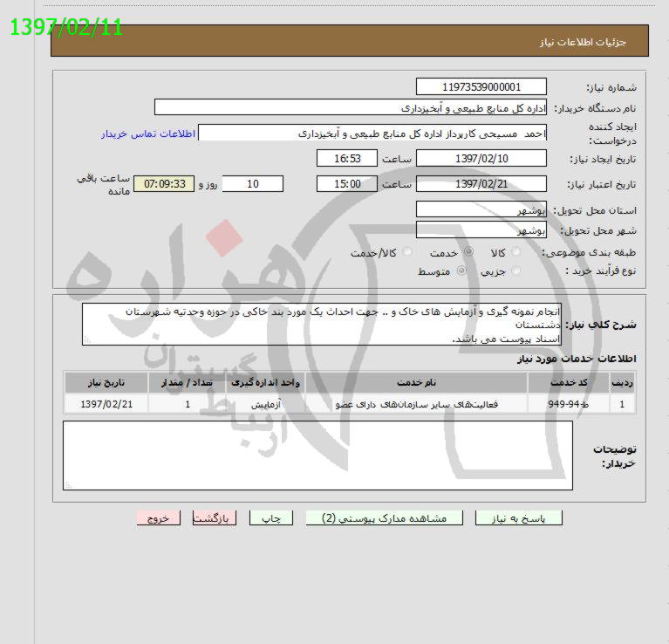Select the کالا radio button

click(515, 252)
